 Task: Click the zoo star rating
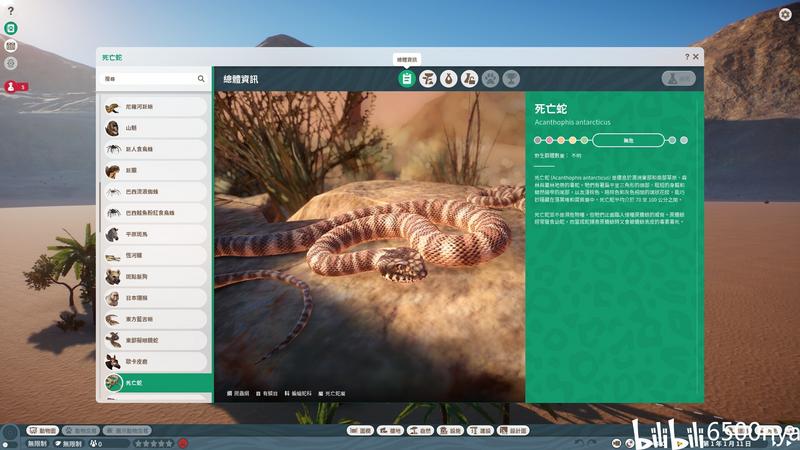[x=154, y=444]
